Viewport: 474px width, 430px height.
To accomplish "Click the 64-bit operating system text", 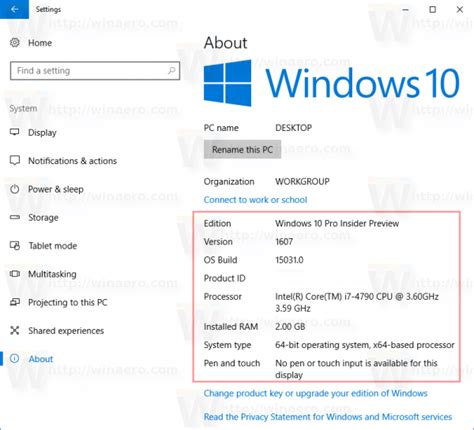I will coord(365,345).
